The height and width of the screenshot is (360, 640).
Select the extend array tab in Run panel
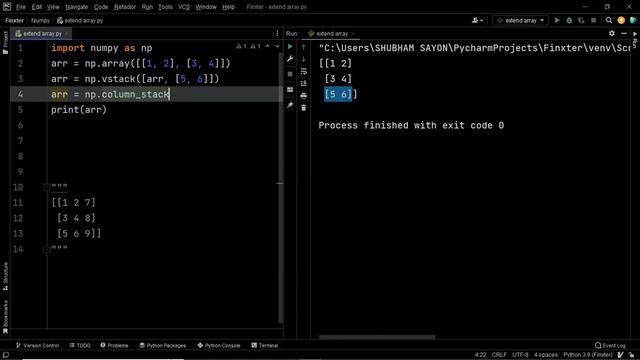coord(332,33)
